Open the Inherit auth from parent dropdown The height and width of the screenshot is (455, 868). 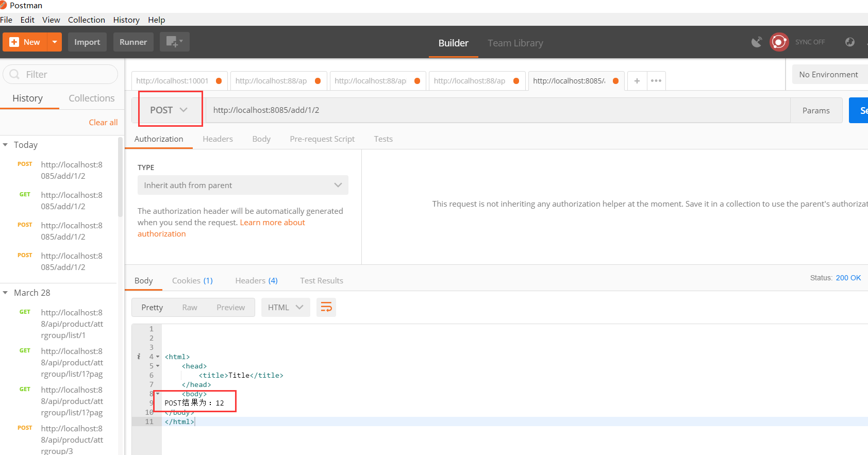tap(243, 185)
